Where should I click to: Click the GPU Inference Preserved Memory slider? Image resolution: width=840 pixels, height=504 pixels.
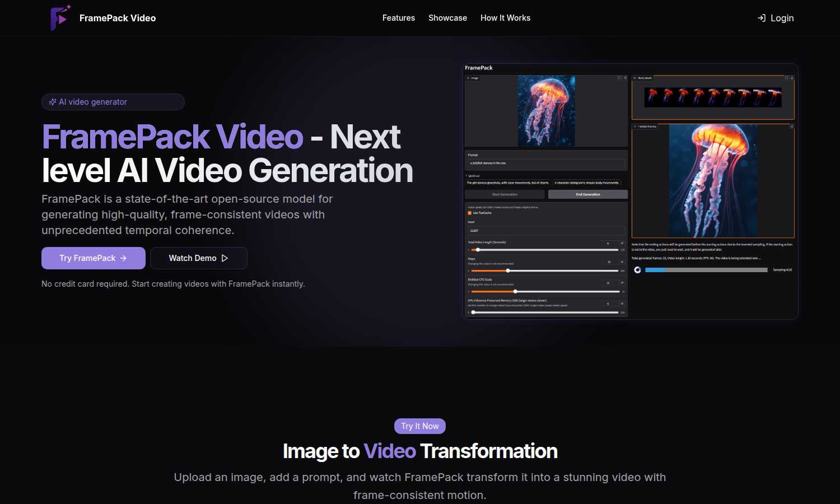coord(545,312)
